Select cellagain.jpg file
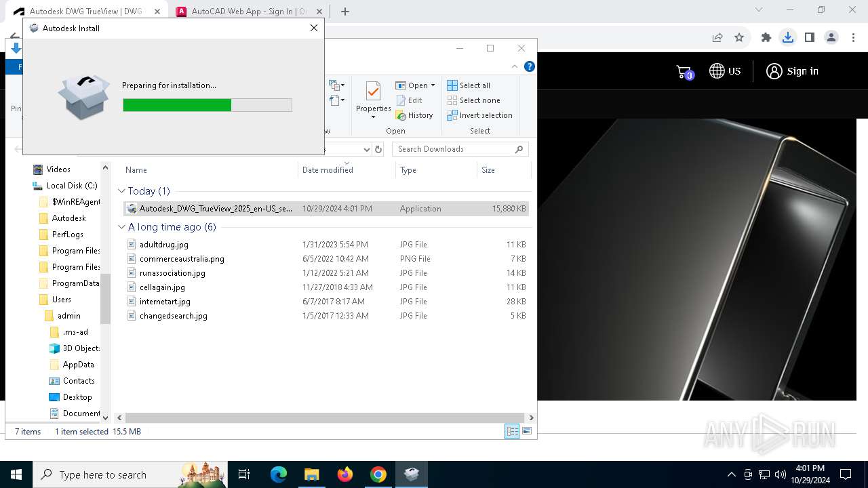The width and height of the screenshot is (868, 488). 162,287
